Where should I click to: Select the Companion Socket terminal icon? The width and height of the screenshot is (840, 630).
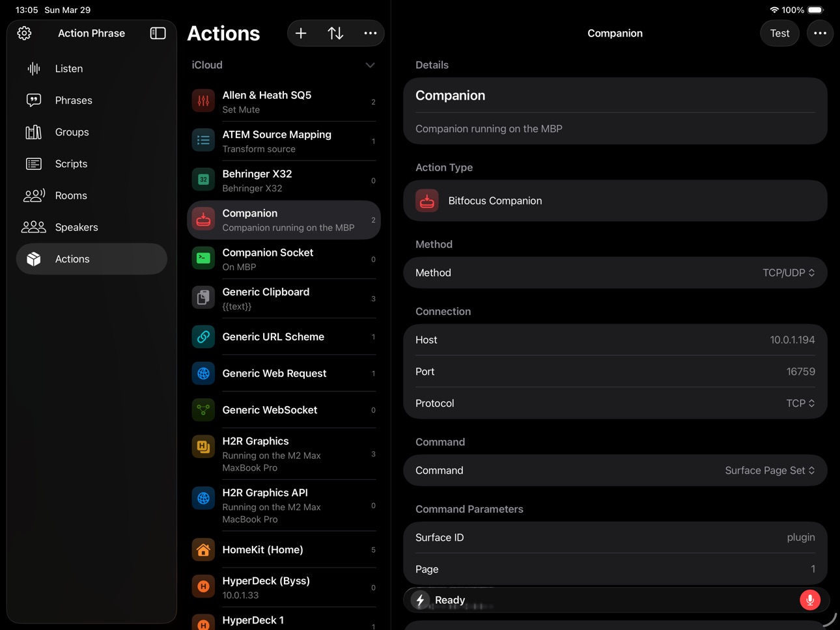[203, 258]
